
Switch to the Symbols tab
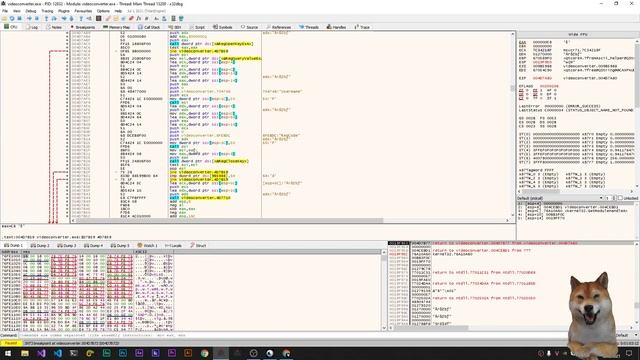tap(222, 27)
